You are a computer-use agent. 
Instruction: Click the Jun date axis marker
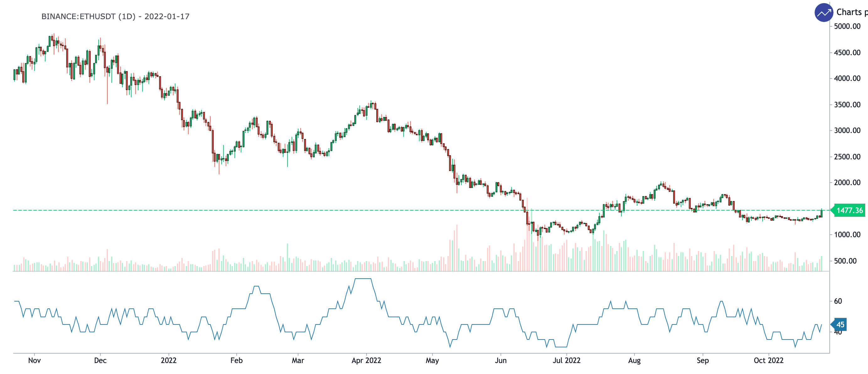pos(501,360)
